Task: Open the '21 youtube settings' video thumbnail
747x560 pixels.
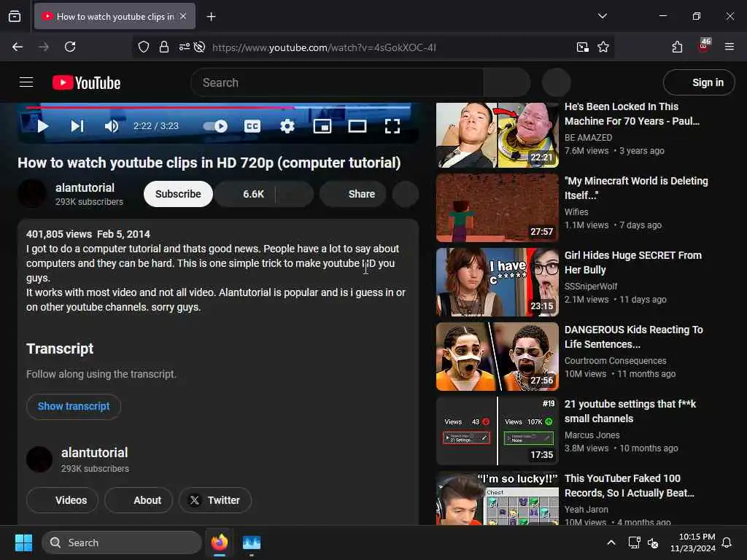Action: click(x=498, y=431)
